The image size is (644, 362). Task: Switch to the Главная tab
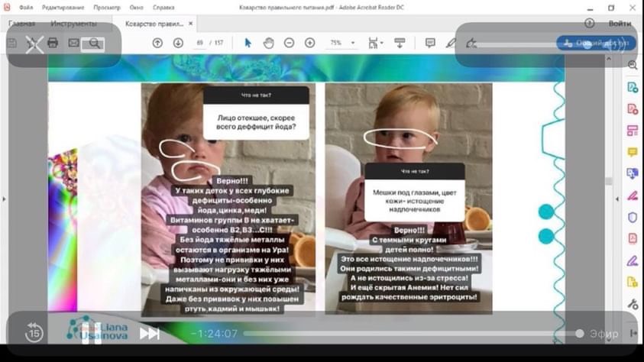21,24
